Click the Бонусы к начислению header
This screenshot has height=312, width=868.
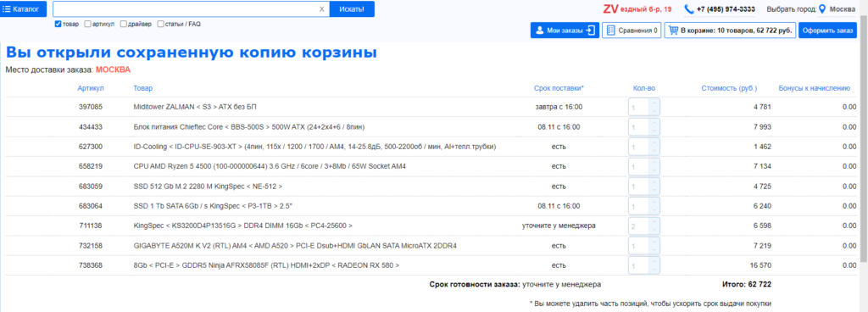pos(814,88)
